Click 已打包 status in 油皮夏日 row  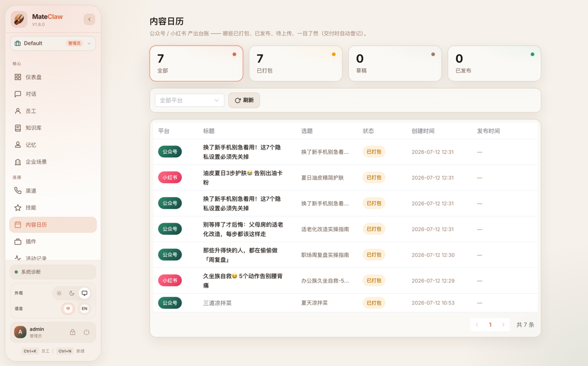pyautogui.click(x=374, y=178)
